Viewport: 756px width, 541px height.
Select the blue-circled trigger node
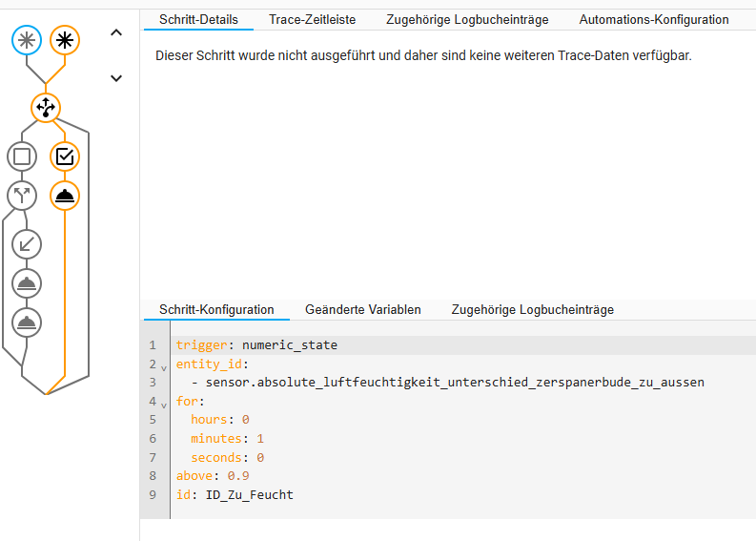[27, 40]
